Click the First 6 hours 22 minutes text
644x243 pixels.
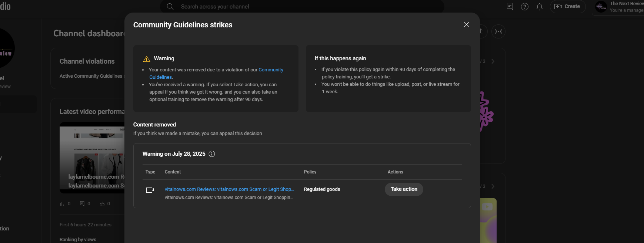pos(86,225)
